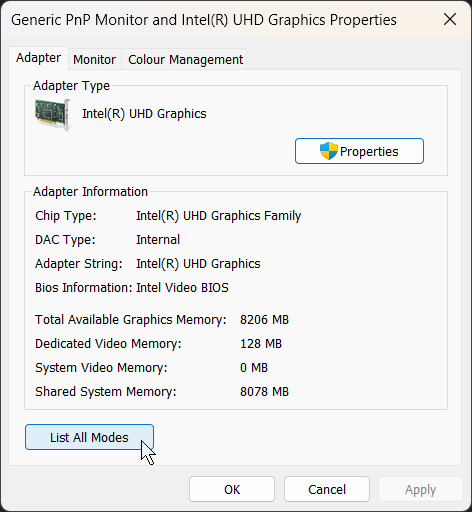This screenshot has width=472, height=512.
Task: Confirm with the OK button
Action: click(x=232, y=489)
